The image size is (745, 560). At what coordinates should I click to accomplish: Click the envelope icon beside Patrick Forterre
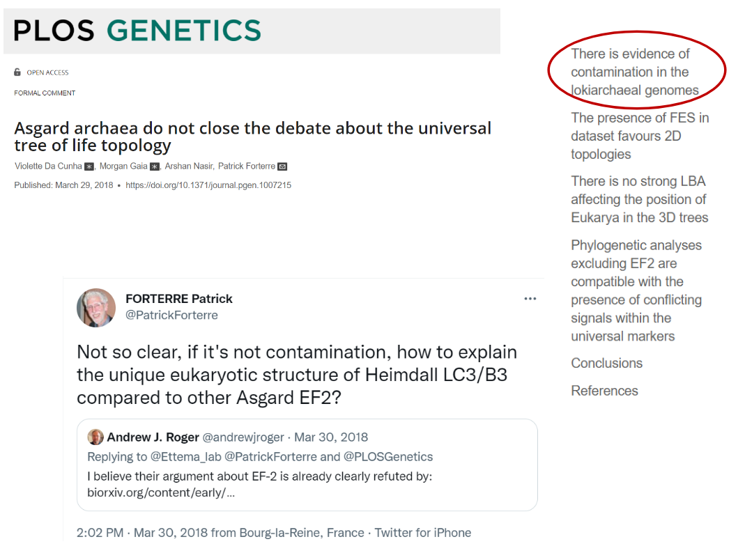[x=282, y=166]
